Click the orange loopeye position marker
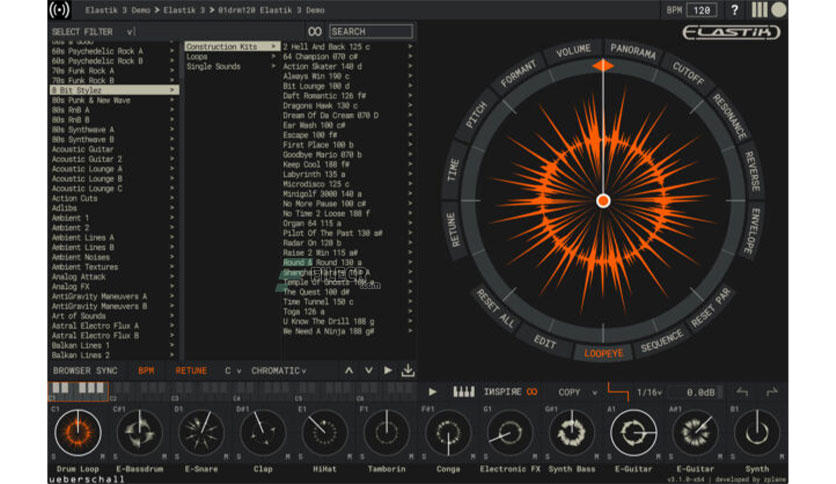Screen dimensions: 836x484 tap(603, 66)
